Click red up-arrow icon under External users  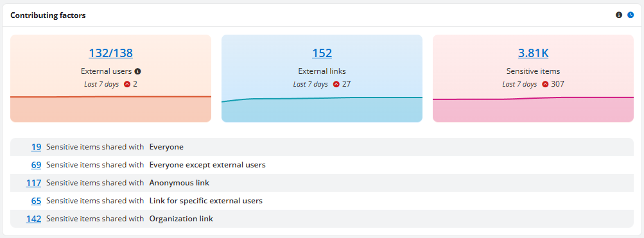click(127, 84)
